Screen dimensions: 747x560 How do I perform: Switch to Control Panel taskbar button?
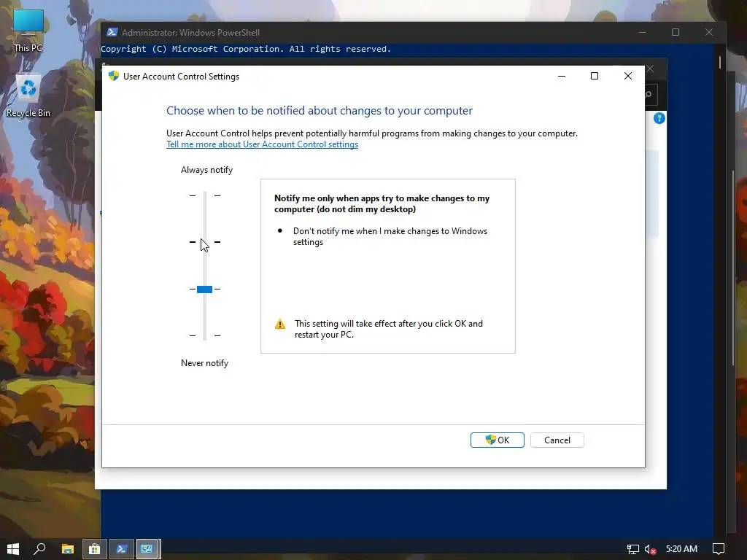147,549
